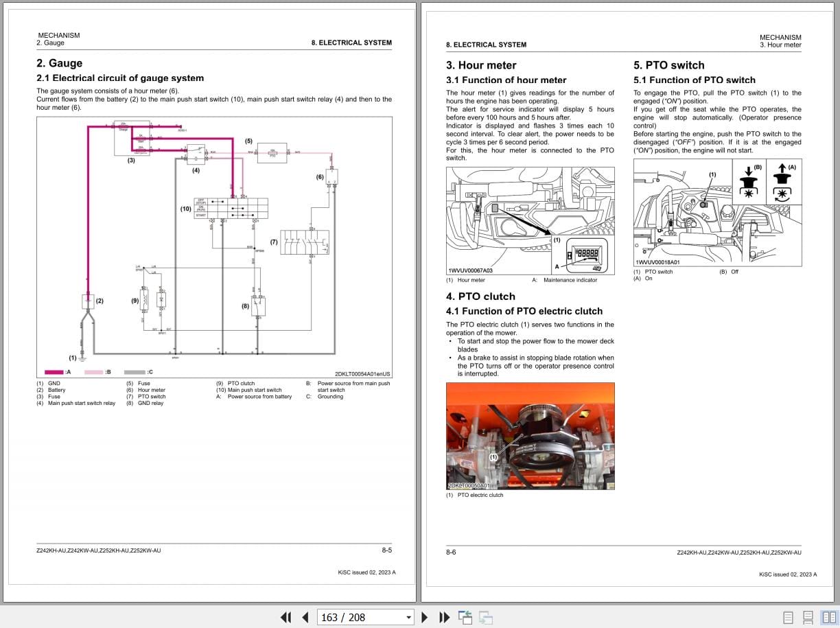Go to the next page
The width and height of the screenshot is (840, 628).
[425, 617]
